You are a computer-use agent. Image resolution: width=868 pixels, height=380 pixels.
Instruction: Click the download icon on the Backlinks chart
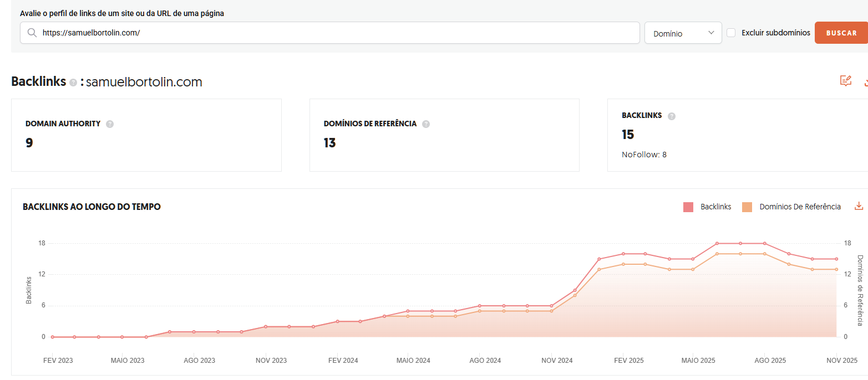coord(859,206)
